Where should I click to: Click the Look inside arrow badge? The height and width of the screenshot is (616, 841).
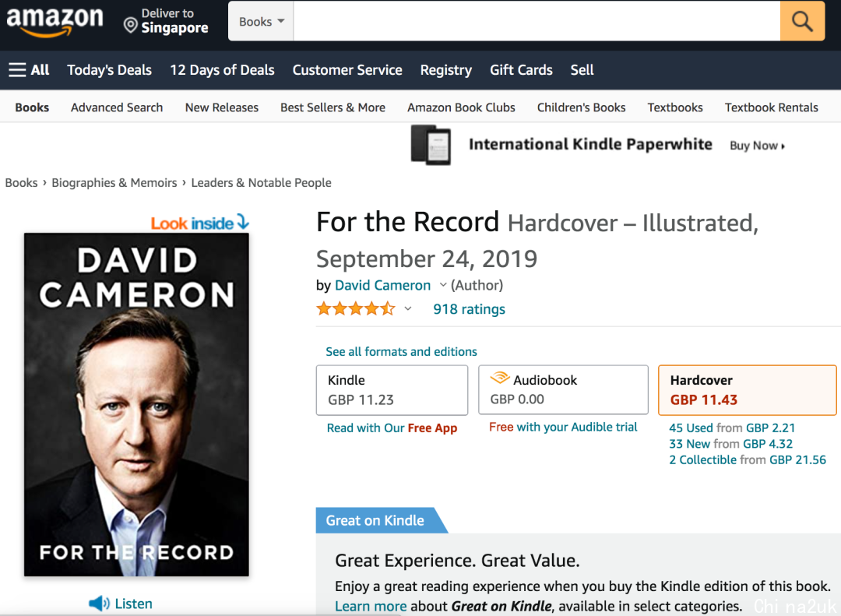[x=200, y=222]
